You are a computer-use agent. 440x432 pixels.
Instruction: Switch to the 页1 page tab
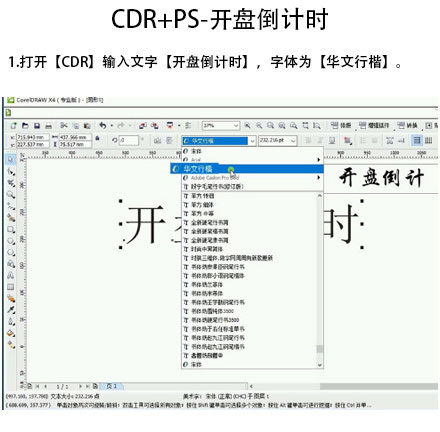[112, 386]
